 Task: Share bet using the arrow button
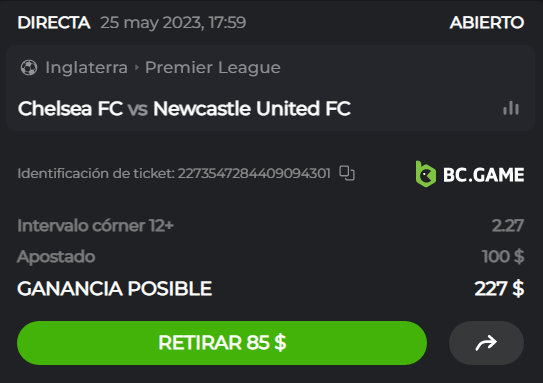(486, 343)
